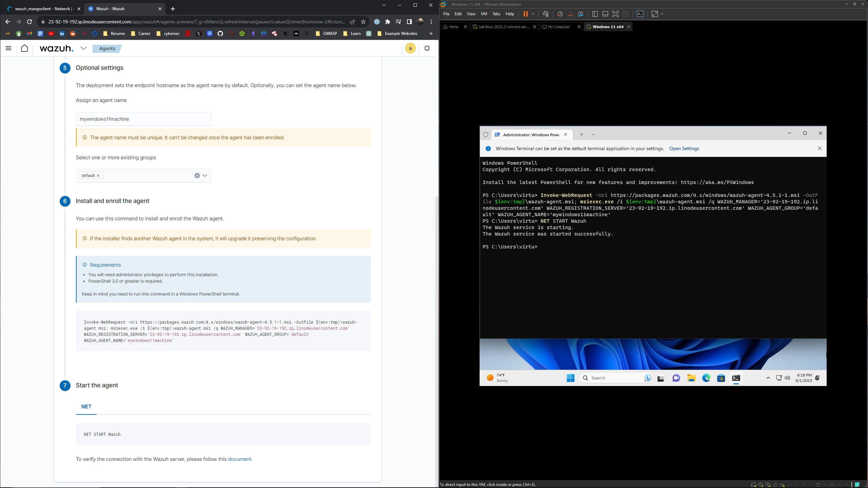Screen dimensions: 868x488
Task: Toggle VMware console view
Action: tap(640, 14)
